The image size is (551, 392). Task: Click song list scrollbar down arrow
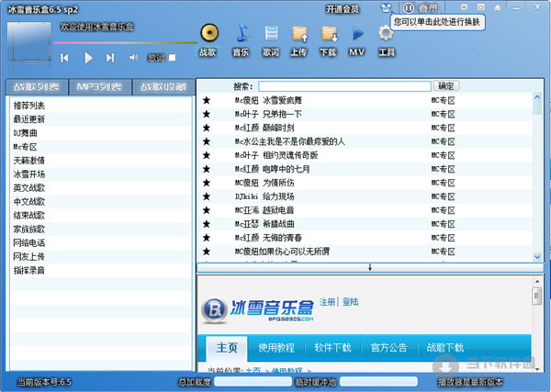(x=537, y=256)
